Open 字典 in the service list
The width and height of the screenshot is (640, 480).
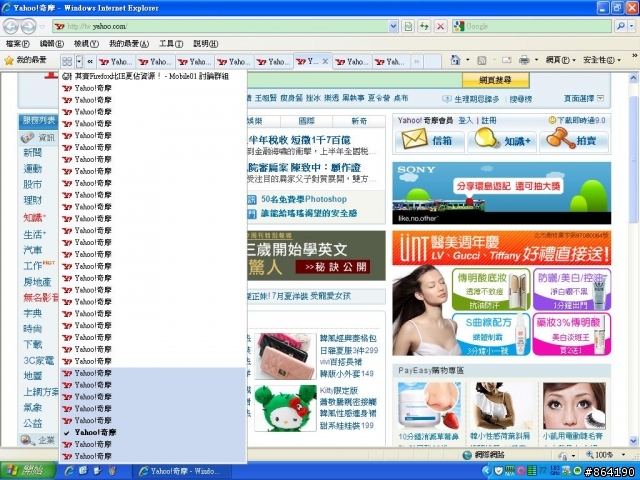pos(33,313)
